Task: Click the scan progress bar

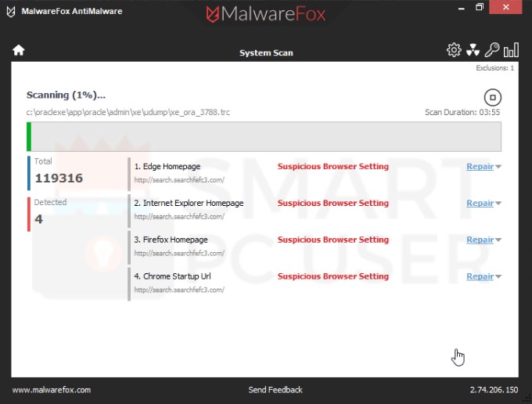Action: [264, 136]
